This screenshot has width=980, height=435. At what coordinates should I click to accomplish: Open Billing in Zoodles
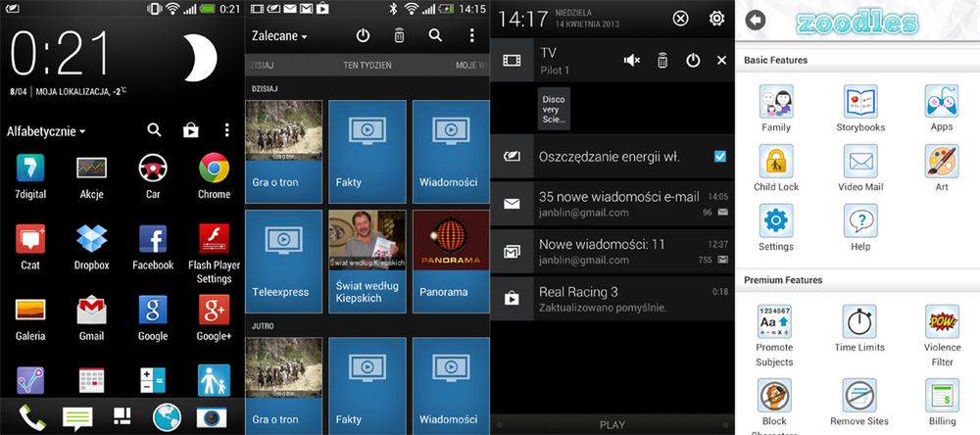(x=942, y=403)
